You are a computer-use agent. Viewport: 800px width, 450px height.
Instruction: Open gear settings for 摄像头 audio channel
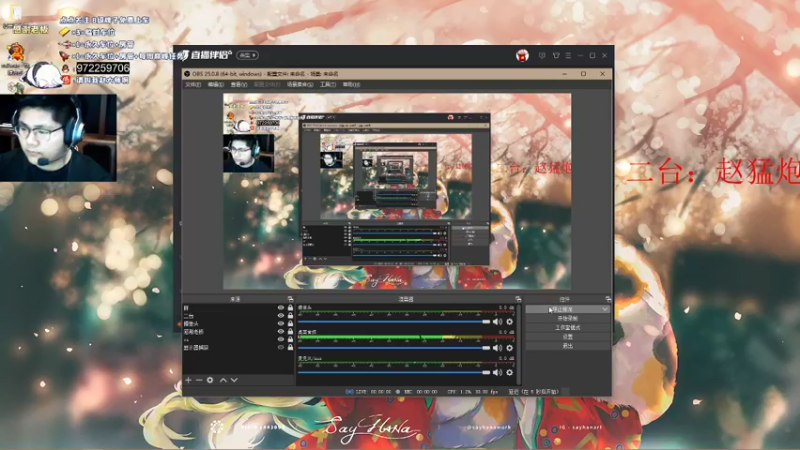[x=509, y=322]
